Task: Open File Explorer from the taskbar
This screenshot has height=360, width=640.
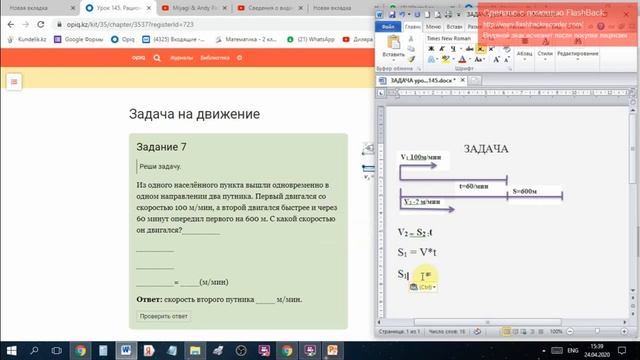Action: [x=195, y=350]
